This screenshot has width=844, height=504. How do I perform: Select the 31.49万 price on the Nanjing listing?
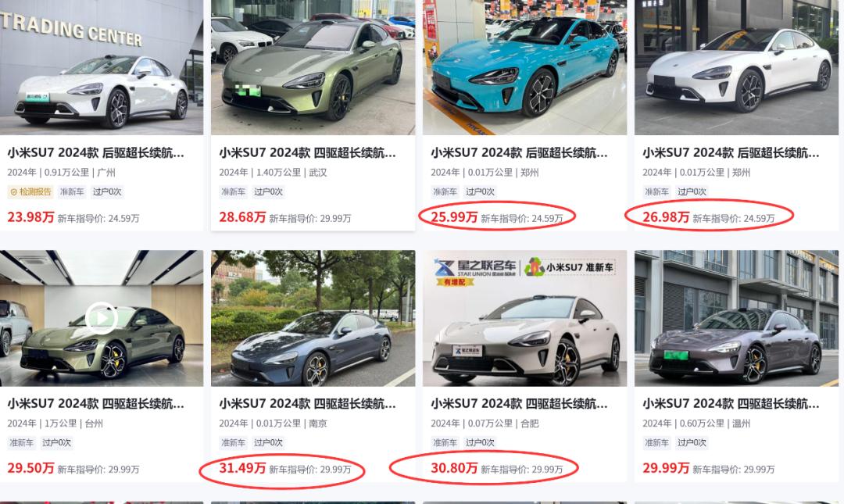242,468
